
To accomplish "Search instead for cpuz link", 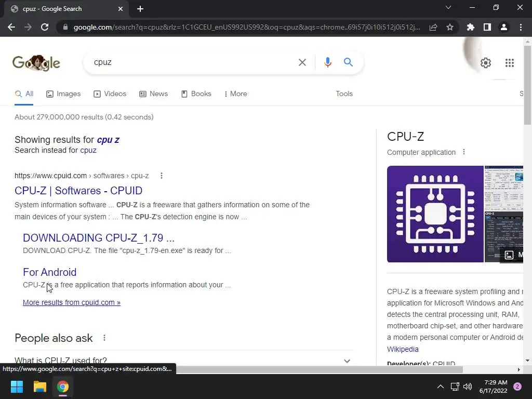I will pos(88,150).
